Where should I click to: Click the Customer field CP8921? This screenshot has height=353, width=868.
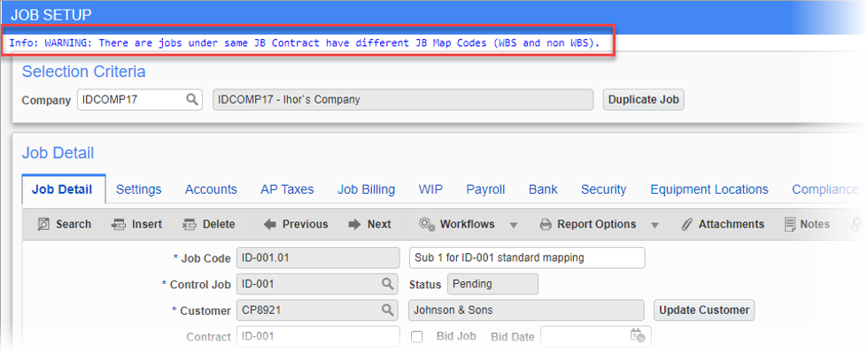click(x=318, y=310)
